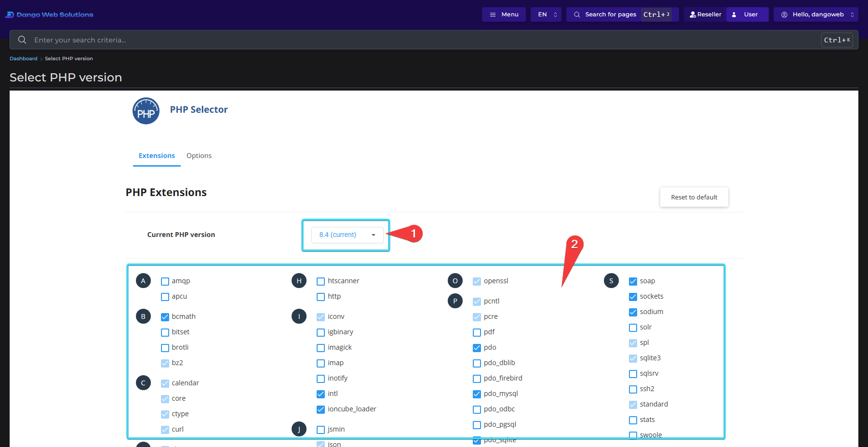Click the "Select PHP version" breadcrumb text
The height and width of the screenshot is (447, 868).
coord(69,59)
